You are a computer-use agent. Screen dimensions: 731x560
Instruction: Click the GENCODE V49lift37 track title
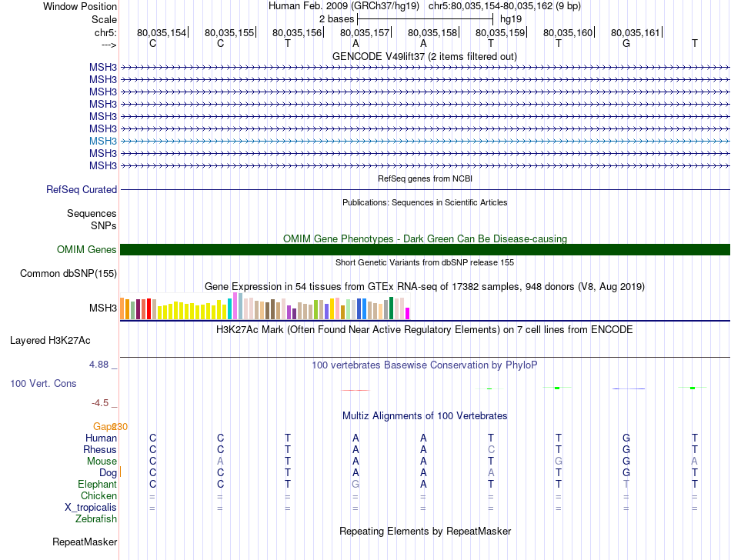pyautogui.click(x=424, y=56)
